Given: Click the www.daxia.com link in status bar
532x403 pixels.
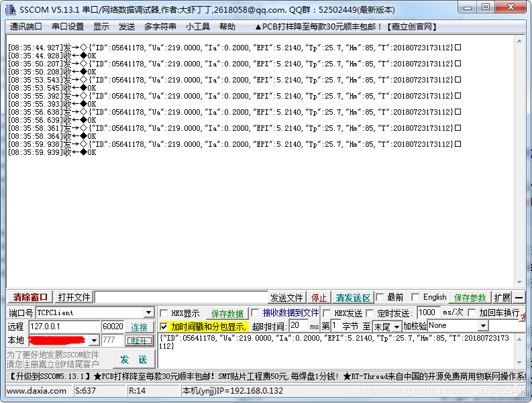Looking at the screenshot, I should [x=36, y=391].
